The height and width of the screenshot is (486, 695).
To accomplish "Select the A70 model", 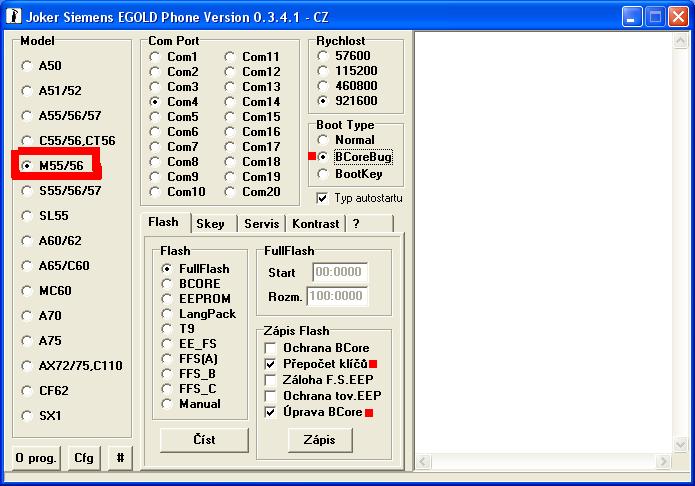I will (27, 316).
